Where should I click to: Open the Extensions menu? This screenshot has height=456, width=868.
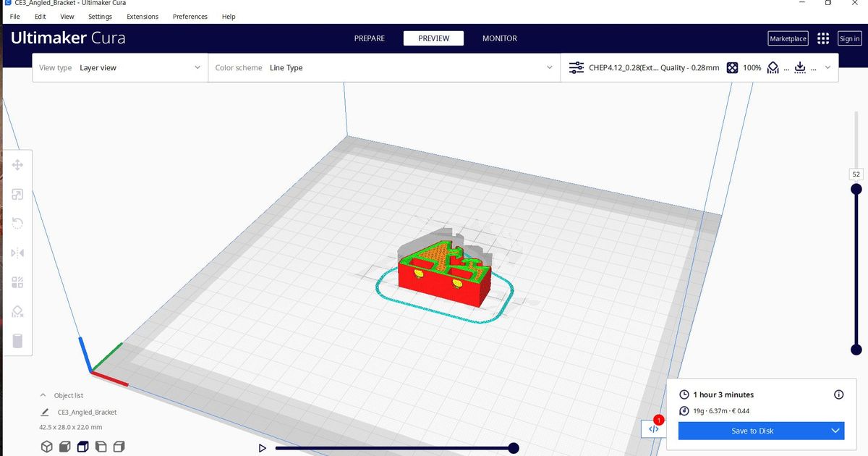pyautogui.click(x=142, y=17)
